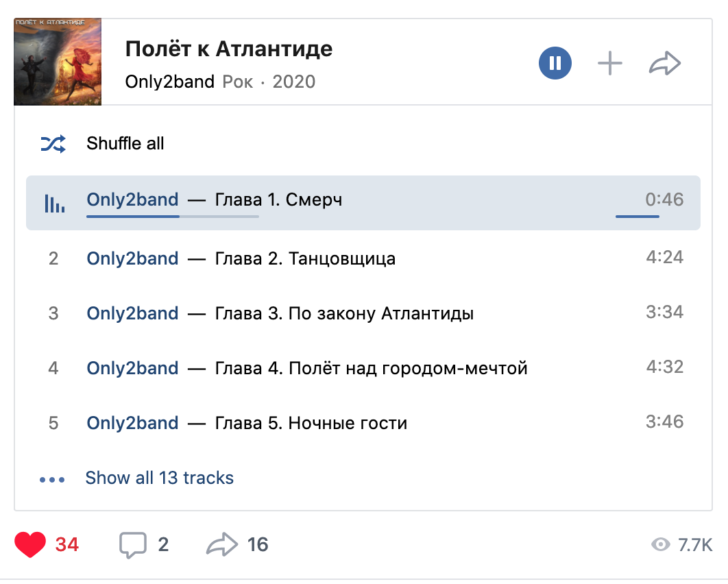This screenshot has height=584, width=728.
Task: Click the Shuffle all icon
Action: coord(53,144)
